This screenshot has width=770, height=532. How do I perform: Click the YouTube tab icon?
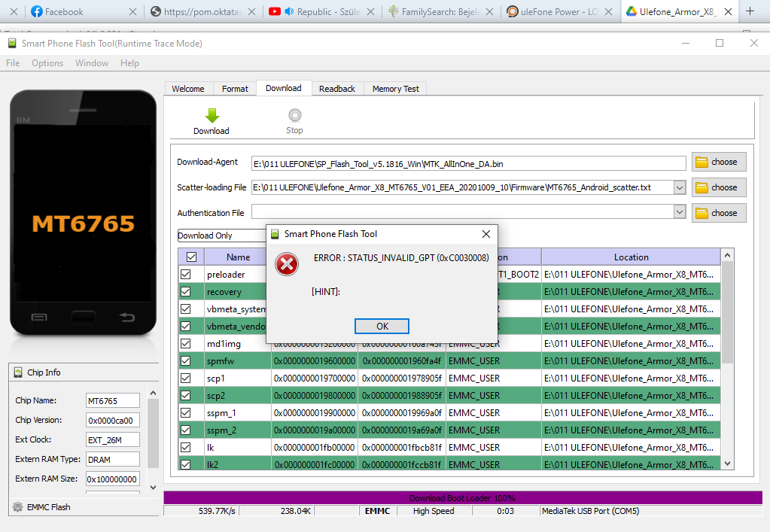click(x=275, y=11)
